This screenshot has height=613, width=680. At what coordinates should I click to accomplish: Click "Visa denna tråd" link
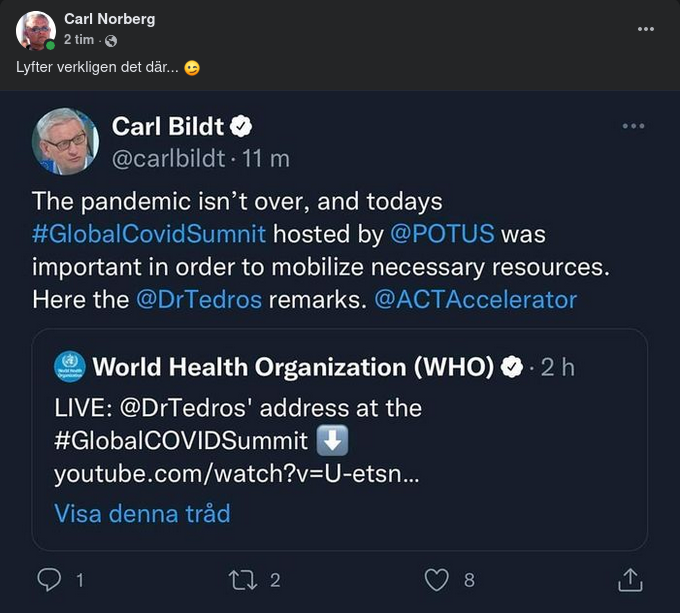[x=142, y=513]
